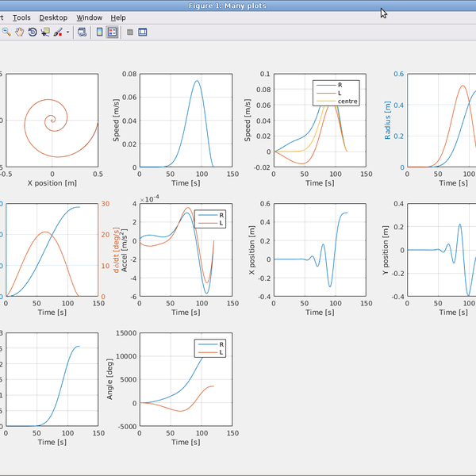Toggle the Hide Plot Tools button
The width and height of the screenshot is (476, 476).
[130, 33]
